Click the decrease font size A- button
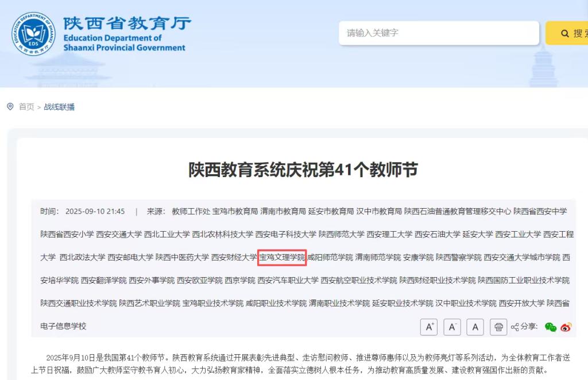Image resolution: width=588 pixels, height=380 pixels. (x=452, y=327)
